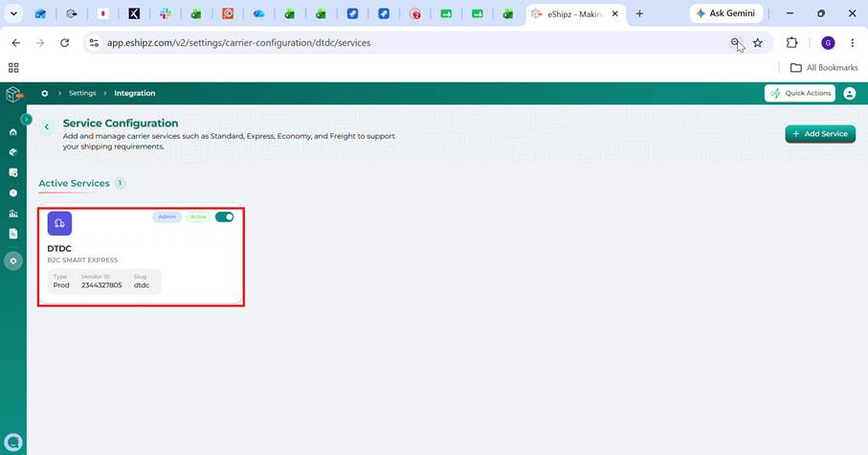Click the Prod type value
The height and width of the screenshot is (455, 868).
pos(61,285)
